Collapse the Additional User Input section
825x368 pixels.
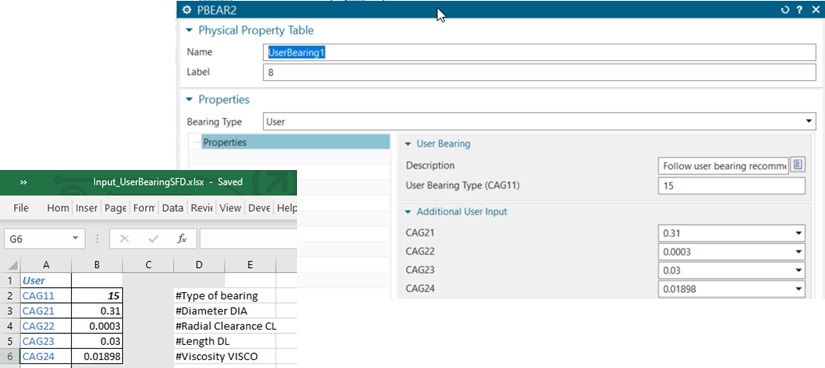point(408,212)
